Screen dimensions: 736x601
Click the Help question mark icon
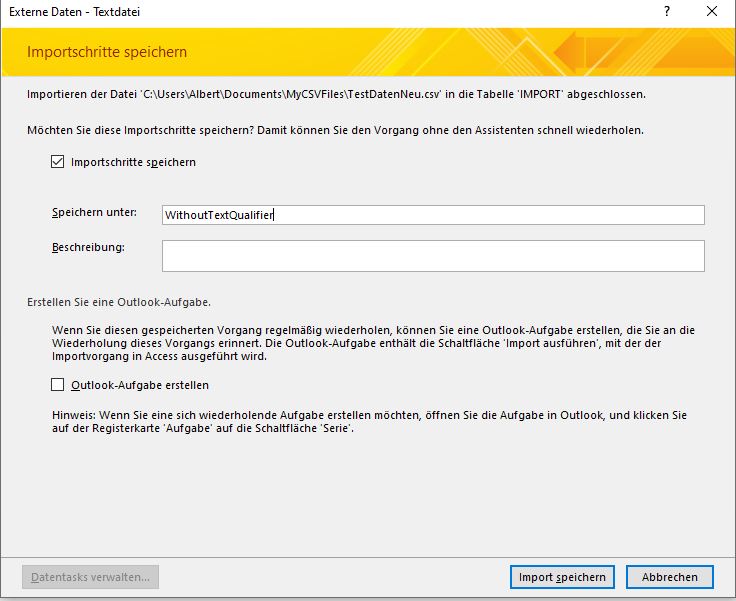667,13
